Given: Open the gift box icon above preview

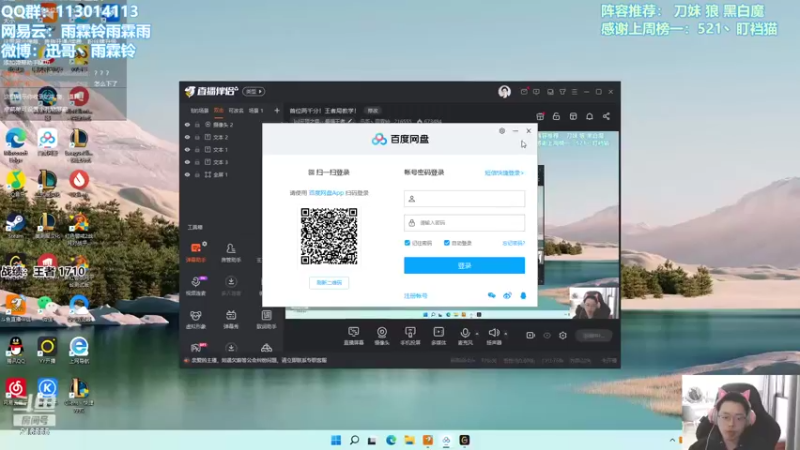Looking at the screenshot, I should tap(540, 116).
